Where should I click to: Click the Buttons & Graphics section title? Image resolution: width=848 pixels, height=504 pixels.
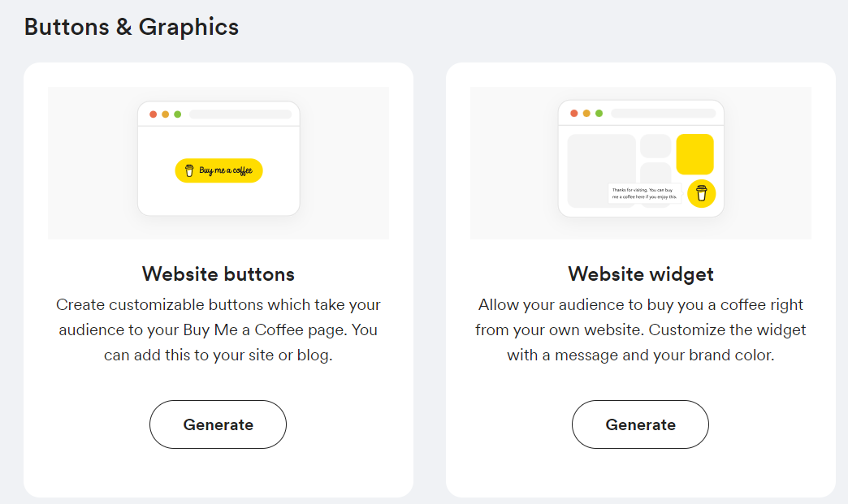132,27
